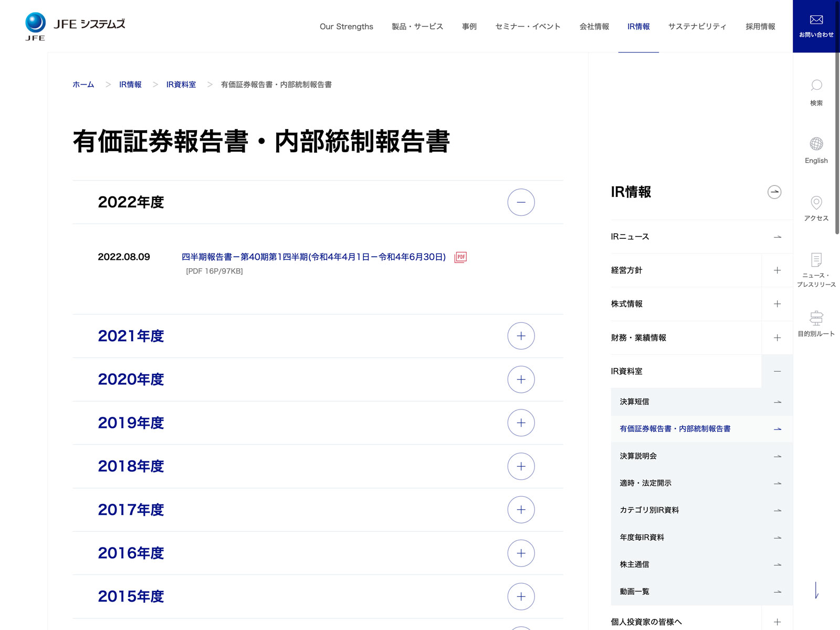Go to IR情報 breadcrumb link
This screenshot has width=840, height=630.
tap(130, 85)
